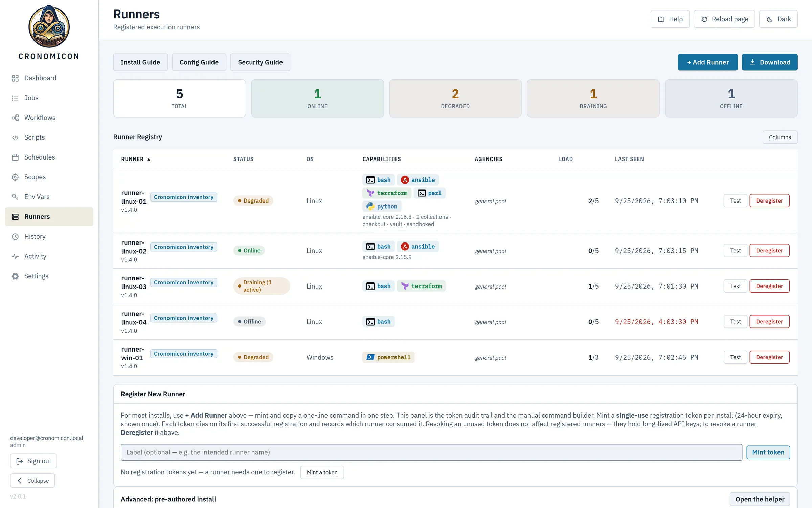The image size is (812, 508).
Task: Click the terraform icon on runner-linux-01
Action: [370, 193]
